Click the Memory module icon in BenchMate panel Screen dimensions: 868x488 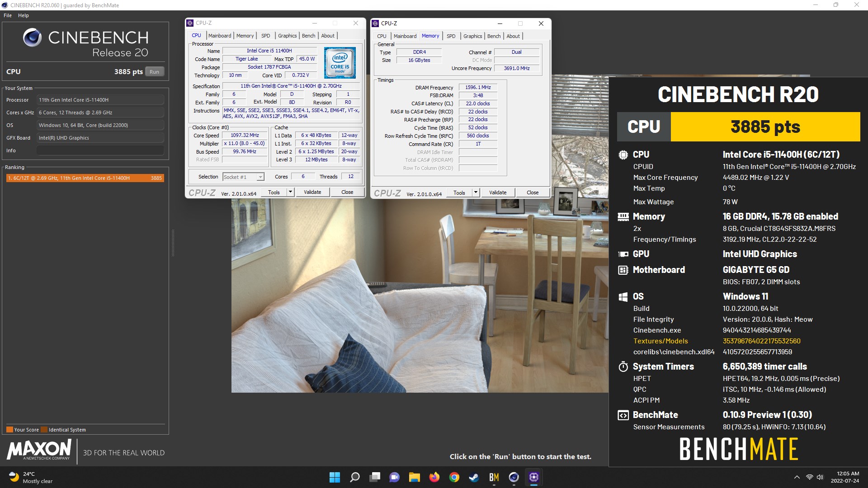coord(623,217)
